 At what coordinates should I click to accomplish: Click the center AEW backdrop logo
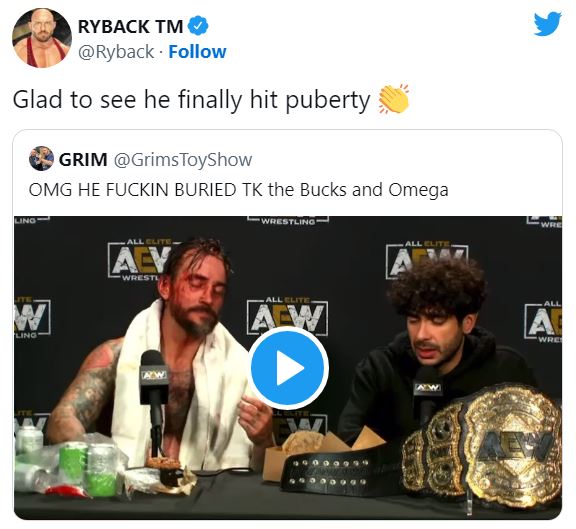point(287,316)
